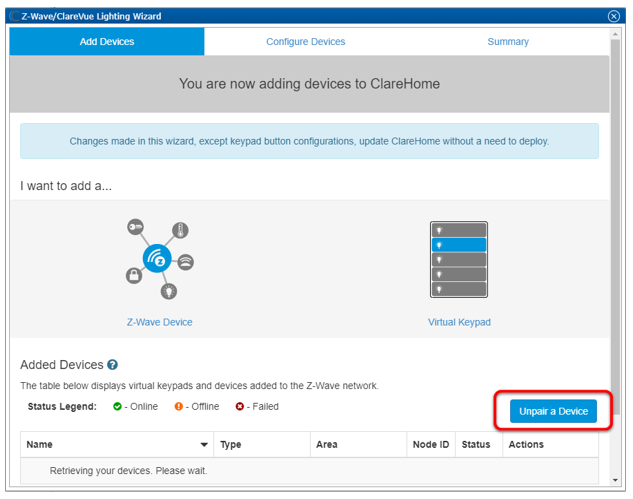Click the Clare logo in title bar

pyautogui.click(x=15, y=16)
